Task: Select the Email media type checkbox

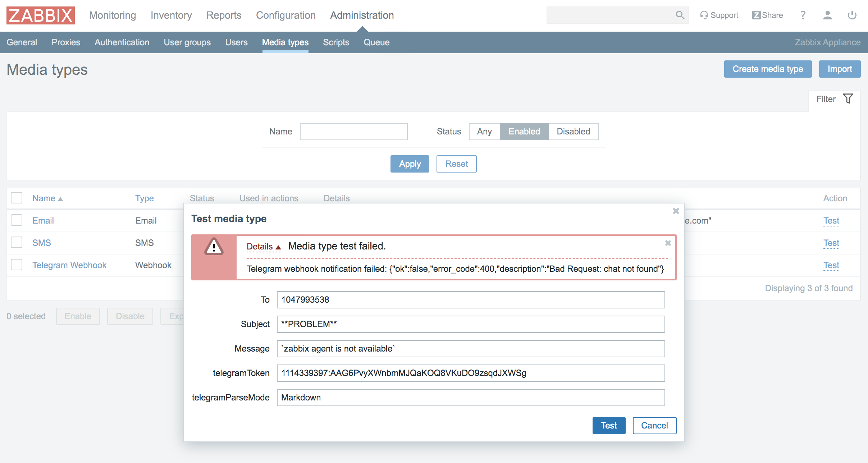Action: tap(17, 220)
